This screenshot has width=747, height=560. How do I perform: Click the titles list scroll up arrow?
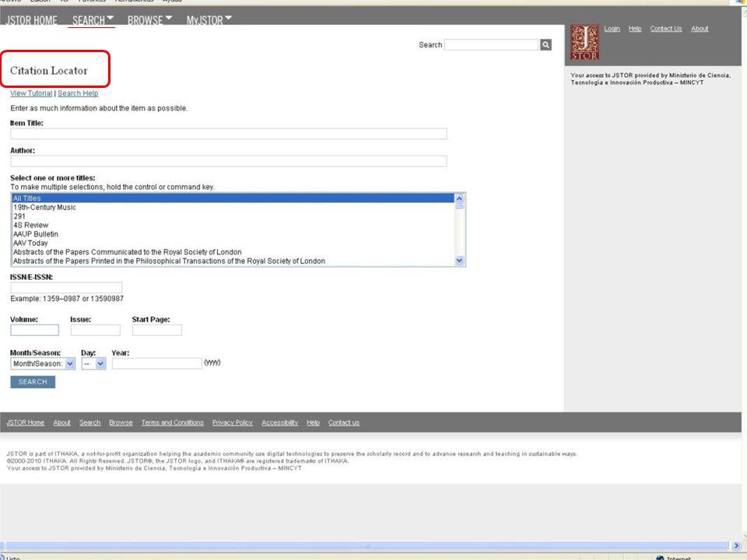(459, 198)
